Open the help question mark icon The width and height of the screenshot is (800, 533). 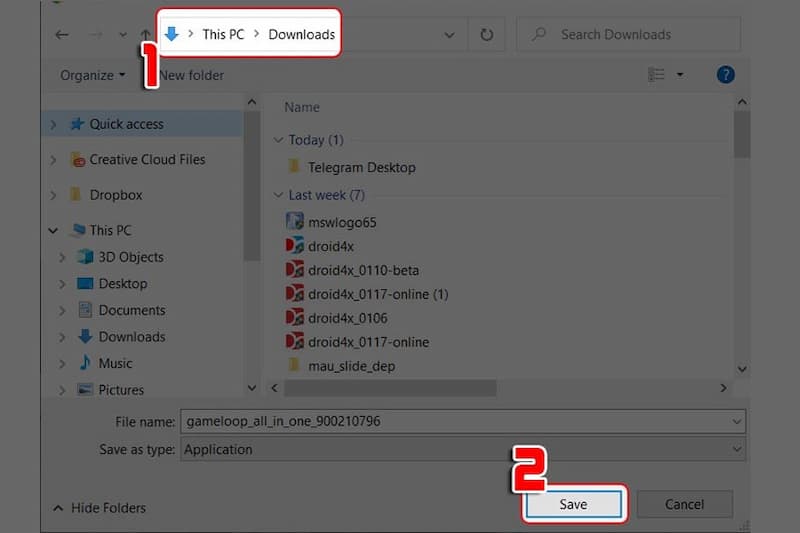[726, 75]
